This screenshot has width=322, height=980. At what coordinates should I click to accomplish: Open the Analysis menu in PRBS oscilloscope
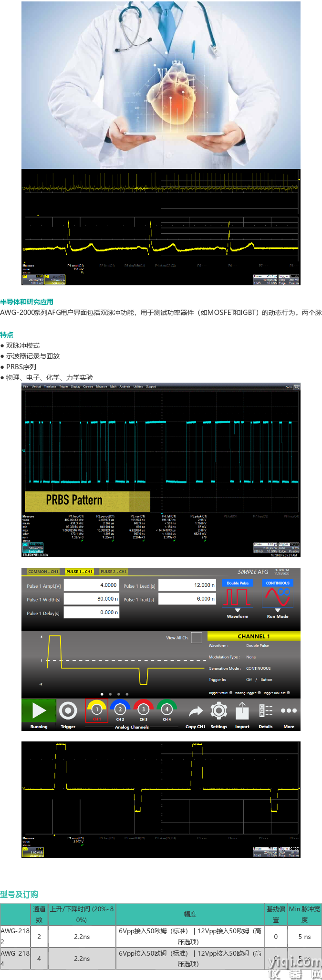point(125,387)
